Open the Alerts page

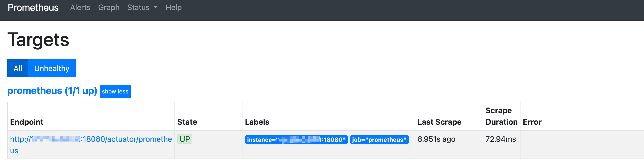pyautogui.click(x=80, y=7)
